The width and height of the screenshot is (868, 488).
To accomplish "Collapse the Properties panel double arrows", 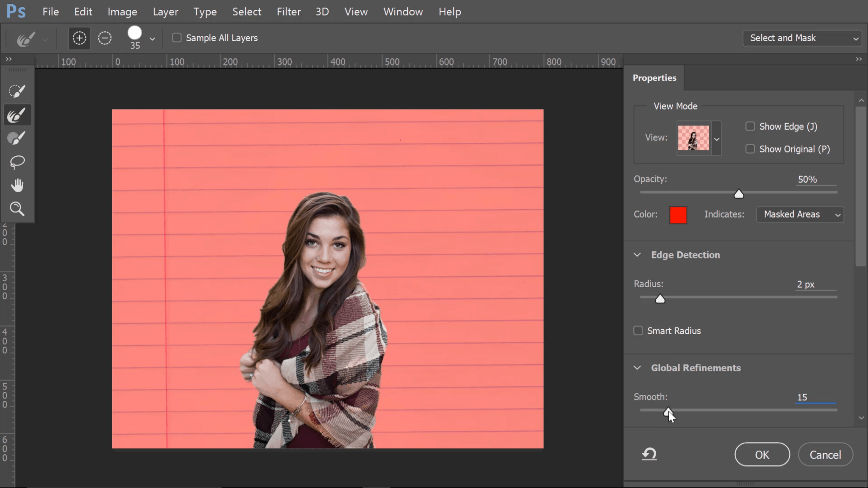I will [x=859, y=59].
